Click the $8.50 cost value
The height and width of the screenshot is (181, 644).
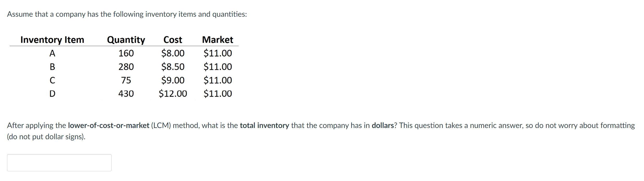[x=173, y=67]
